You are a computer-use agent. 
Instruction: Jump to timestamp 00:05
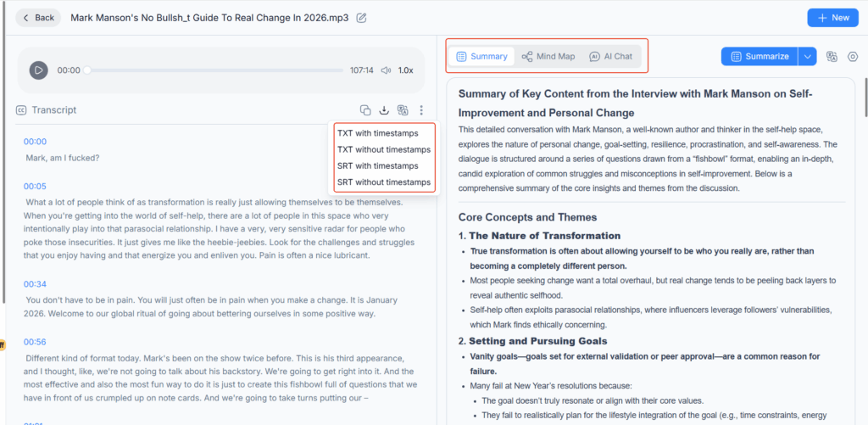pyautogui.click(x=35, y=186)
